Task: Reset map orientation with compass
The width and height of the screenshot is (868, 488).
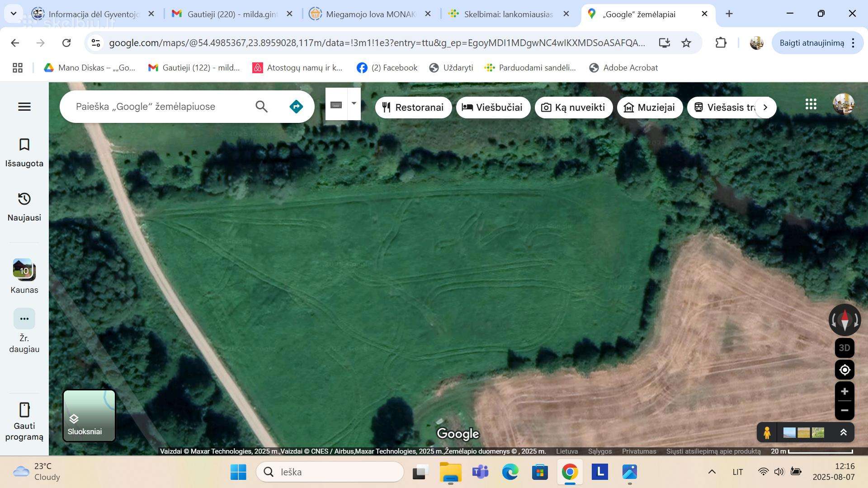Action: point(844,320)
